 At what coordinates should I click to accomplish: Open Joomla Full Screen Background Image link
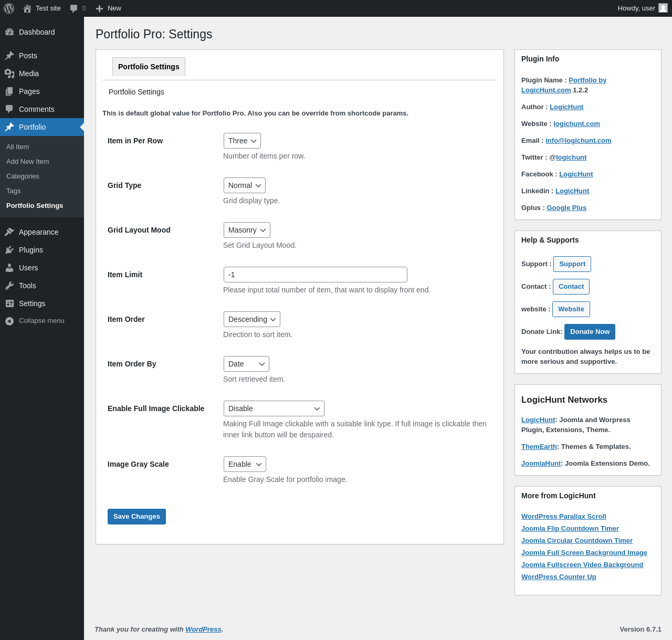pos(584,553)
